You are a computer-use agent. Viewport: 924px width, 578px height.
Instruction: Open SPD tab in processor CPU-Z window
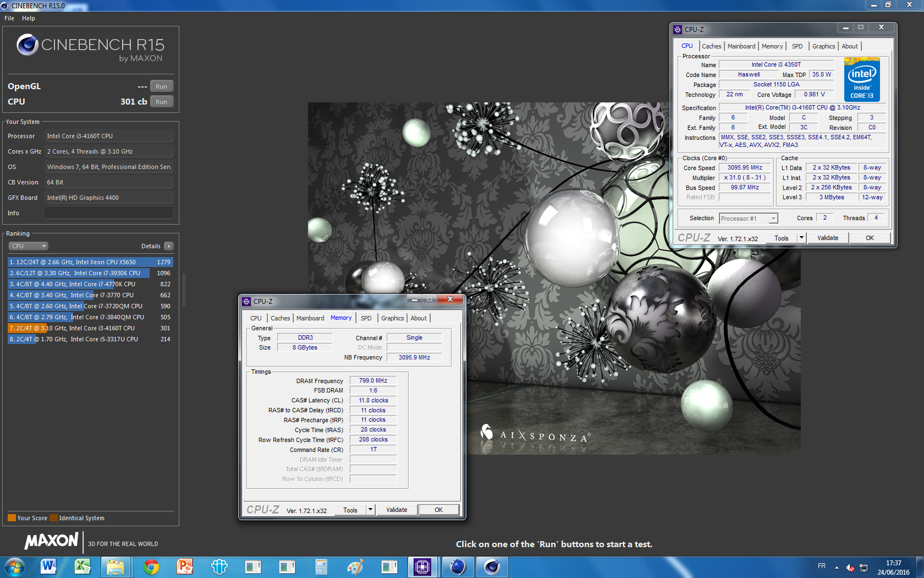tap(798, 46)
